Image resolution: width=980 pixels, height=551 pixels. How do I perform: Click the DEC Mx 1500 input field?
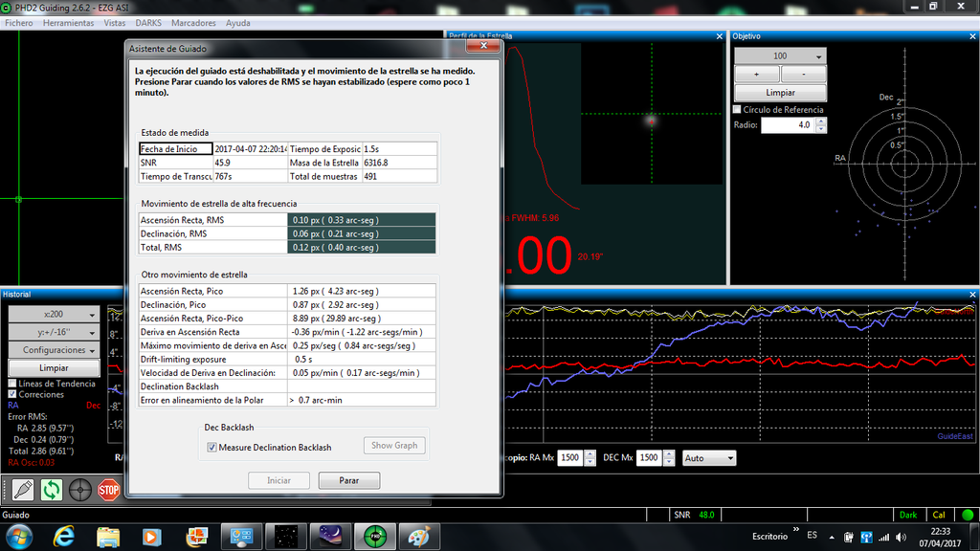[650, 458]
